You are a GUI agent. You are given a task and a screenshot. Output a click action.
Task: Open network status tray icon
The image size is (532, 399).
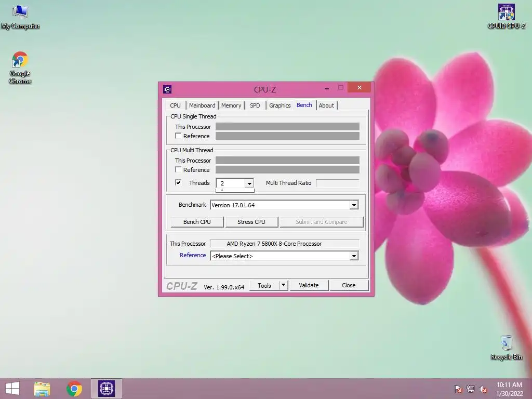tap(471, 389)
